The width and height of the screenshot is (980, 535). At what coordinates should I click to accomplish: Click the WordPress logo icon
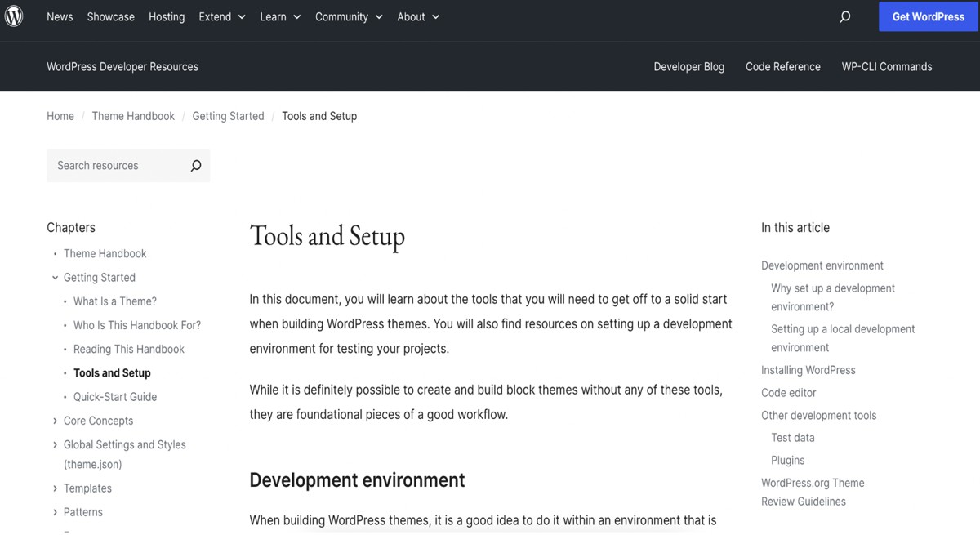[14, 16]
